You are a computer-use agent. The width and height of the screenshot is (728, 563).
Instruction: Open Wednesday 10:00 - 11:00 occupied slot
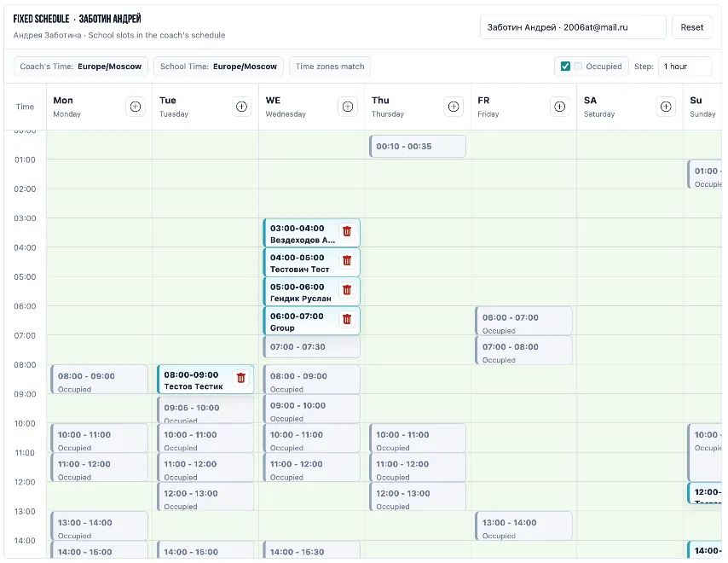pyautogui.click(x=311, y=438)
